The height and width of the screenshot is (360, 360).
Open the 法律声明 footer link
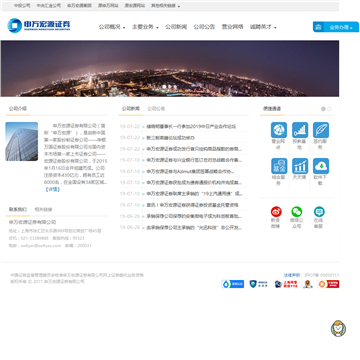pos(292,275)
